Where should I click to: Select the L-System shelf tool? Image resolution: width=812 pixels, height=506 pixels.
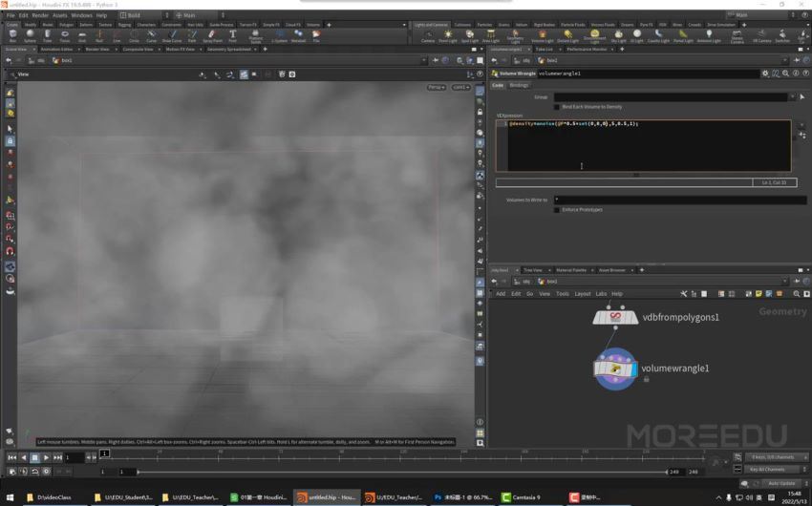tap(279, 35)
